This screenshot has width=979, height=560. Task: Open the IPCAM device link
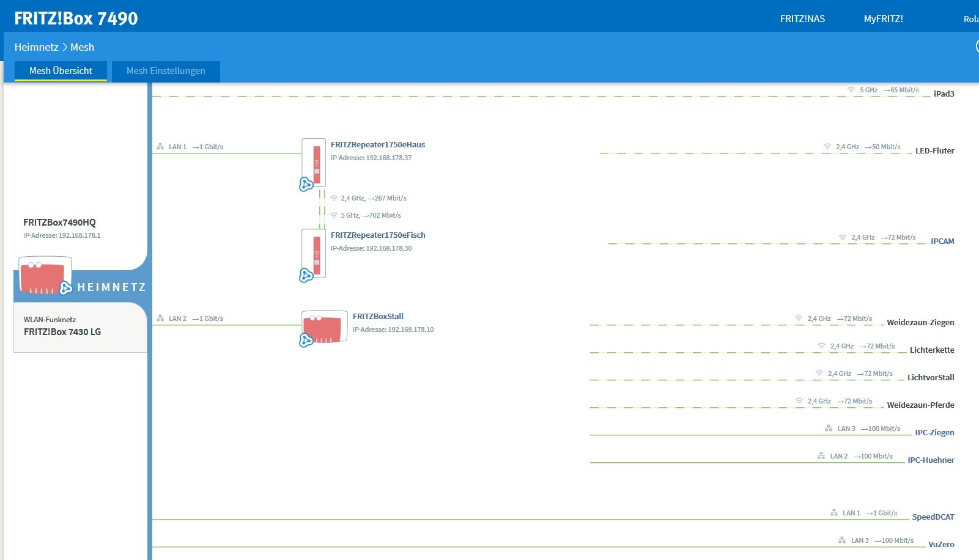click(942, 241)
